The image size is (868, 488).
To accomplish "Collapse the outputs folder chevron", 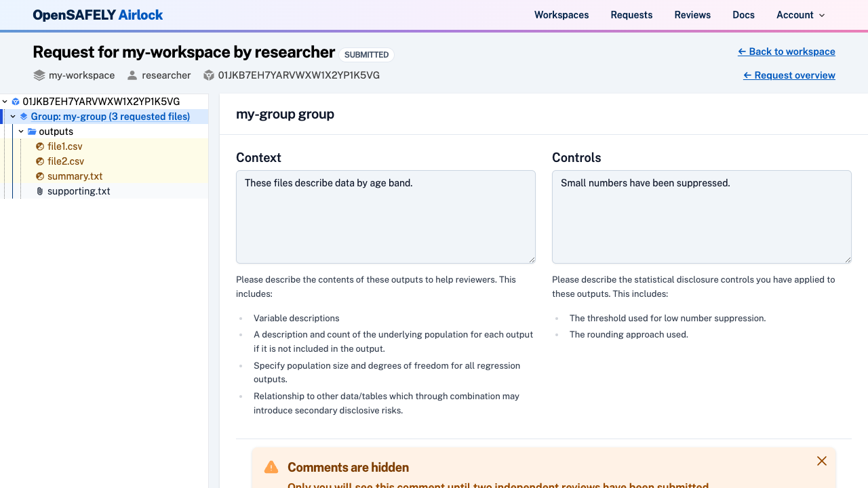I will (x=21, y=131).
